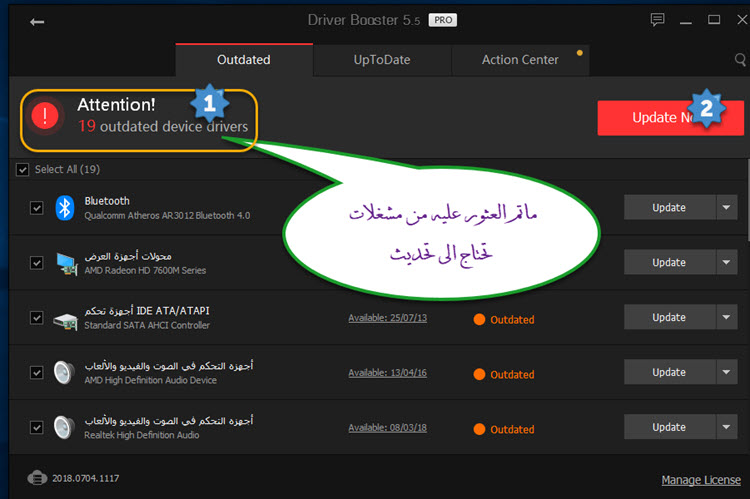750x499 pixels.
Task: Open Available: 13/04/16 driver details
Action: tap(387, 373)
